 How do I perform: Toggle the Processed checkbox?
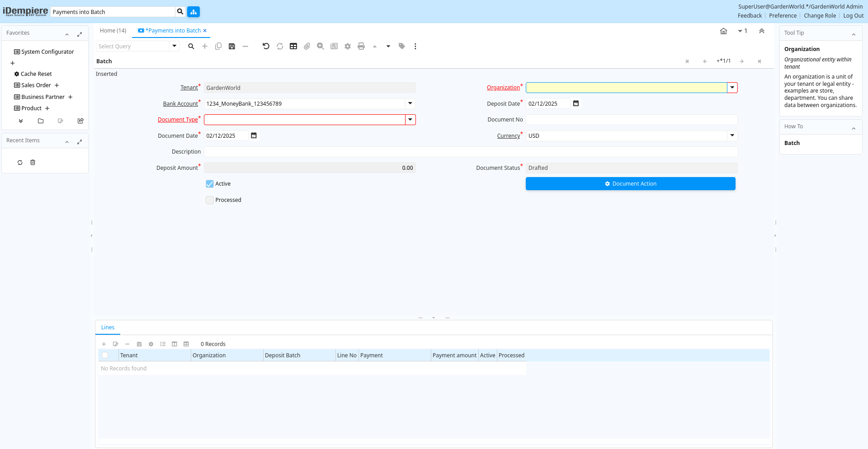[210, 200]
